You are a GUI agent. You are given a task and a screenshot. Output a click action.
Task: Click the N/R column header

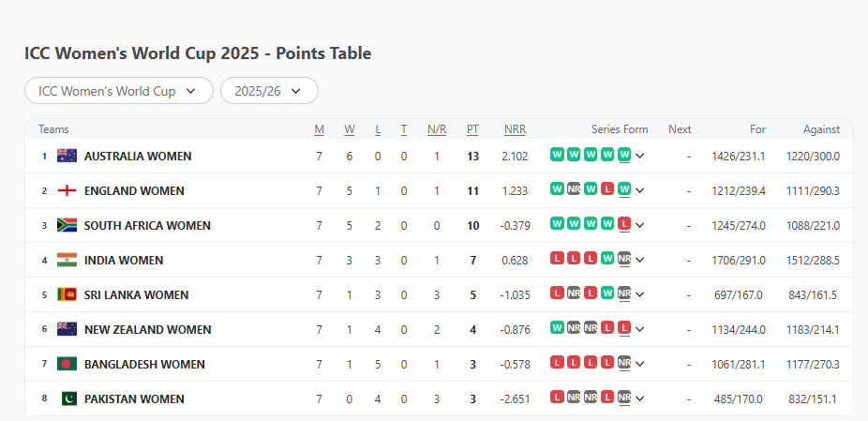[x=437, y=129]
